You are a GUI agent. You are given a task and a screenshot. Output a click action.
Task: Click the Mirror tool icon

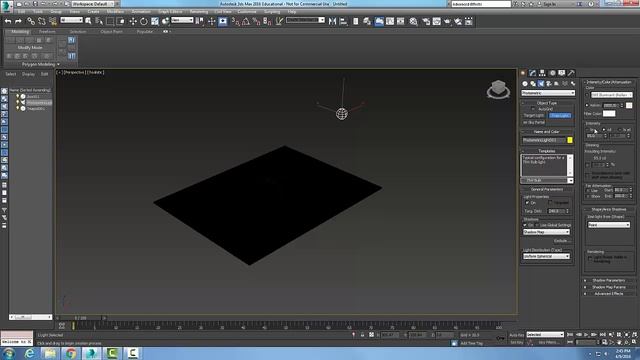click(x=332, y=21)
